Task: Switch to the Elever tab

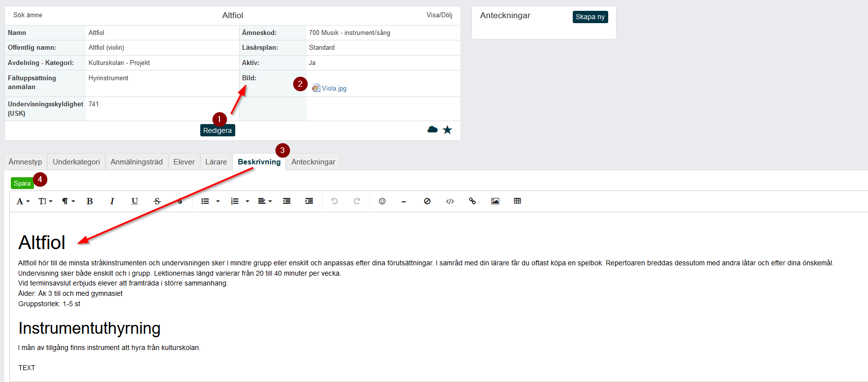Action: pos(184,162)
